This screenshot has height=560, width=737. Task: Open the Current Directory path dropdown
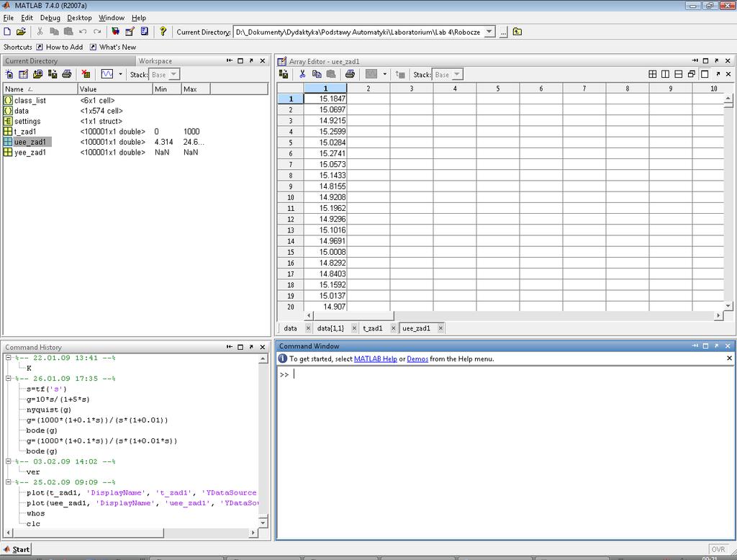tap(489, 32)
